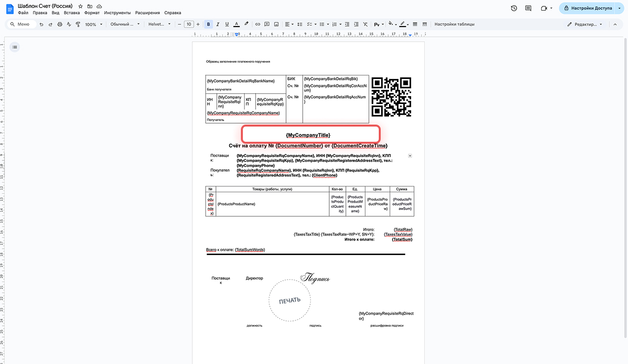The image size is (628, 364).
Task: Open the Вставка menu
Action: tap(72, 13)
